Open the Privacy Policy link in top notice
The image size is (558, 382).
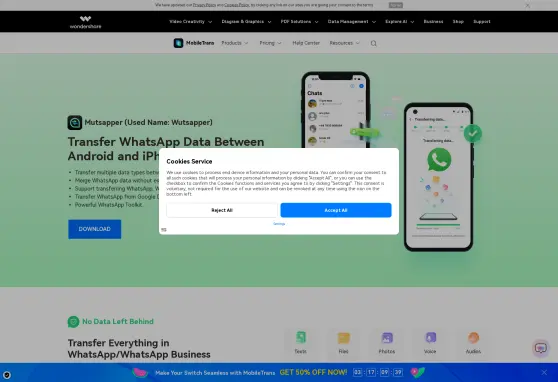click(x=204, y=5)
